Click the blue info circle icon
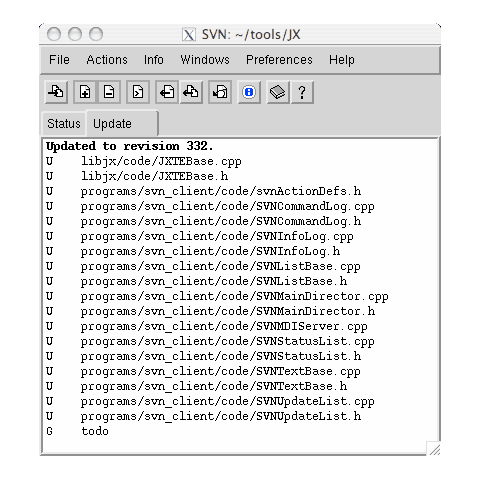This screenshot has height=480, width=480. [249, 92]
